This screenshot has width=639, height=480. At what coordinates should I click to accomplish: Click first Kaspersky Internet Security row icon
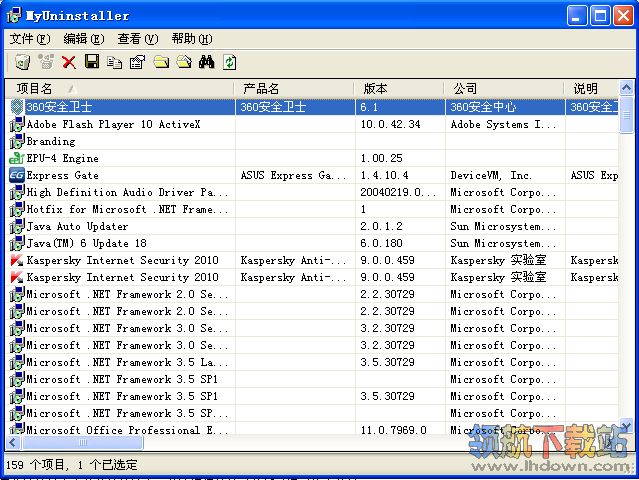(16, 260)
